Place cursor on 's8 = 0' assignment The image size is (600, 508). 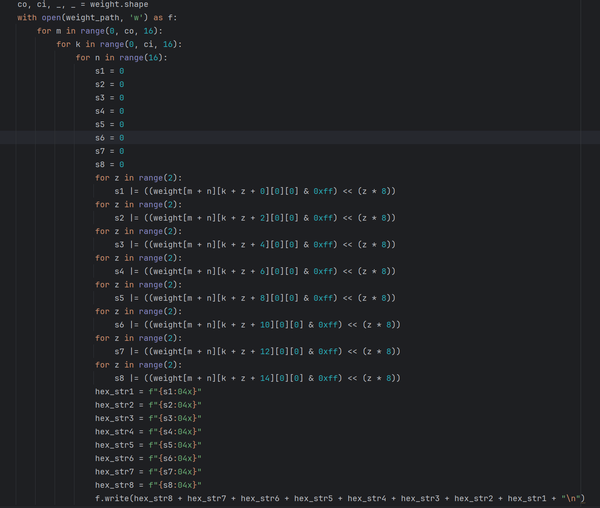coord(109,164)
